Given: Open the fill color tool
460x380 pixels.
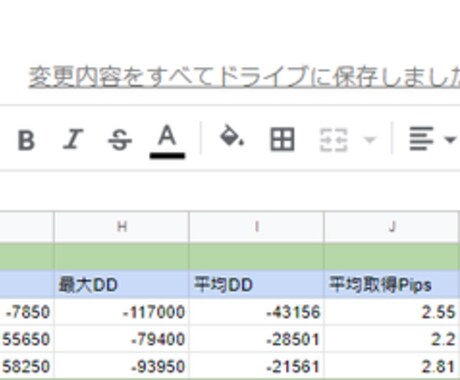Looking at the screenshot, I should coord(232,135).
